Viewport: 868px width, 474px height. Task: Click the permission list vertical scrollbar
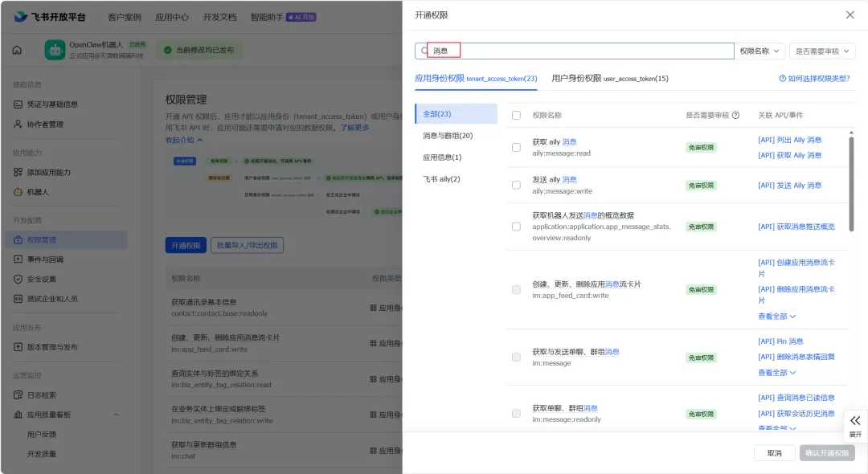pyautogui.click(x=851, y=182)
